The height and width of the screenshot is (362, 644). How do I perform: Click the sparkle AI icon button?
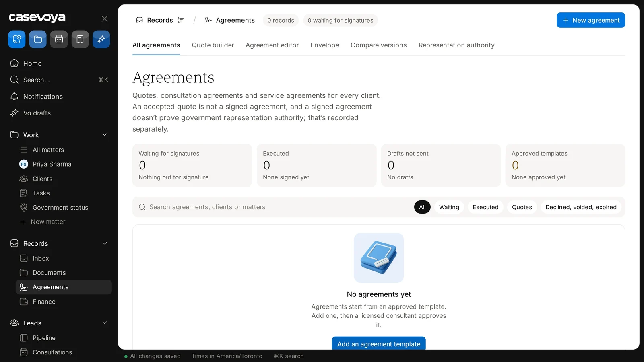(101, 39)
